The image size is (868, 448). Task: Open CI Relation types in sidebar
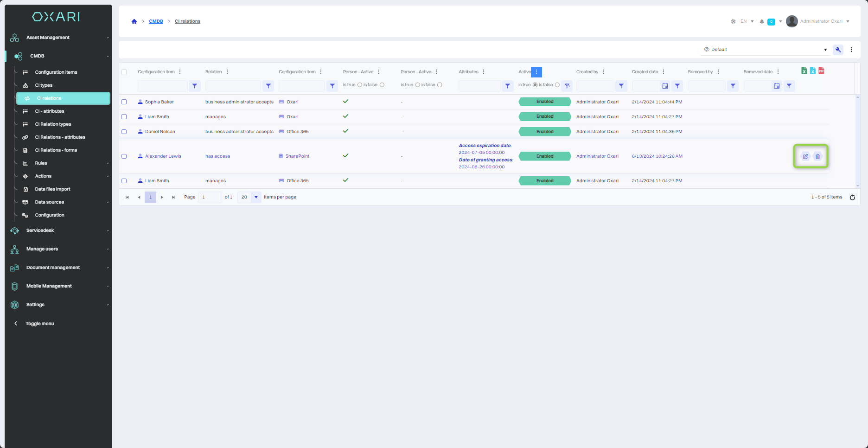tap(53, 124)
